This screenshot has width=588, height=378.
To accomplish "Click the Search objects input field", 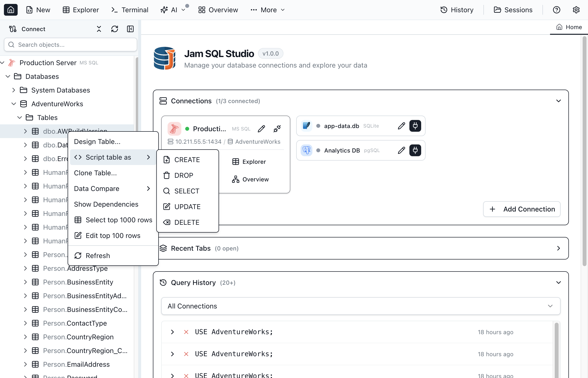I will [71, 45].
